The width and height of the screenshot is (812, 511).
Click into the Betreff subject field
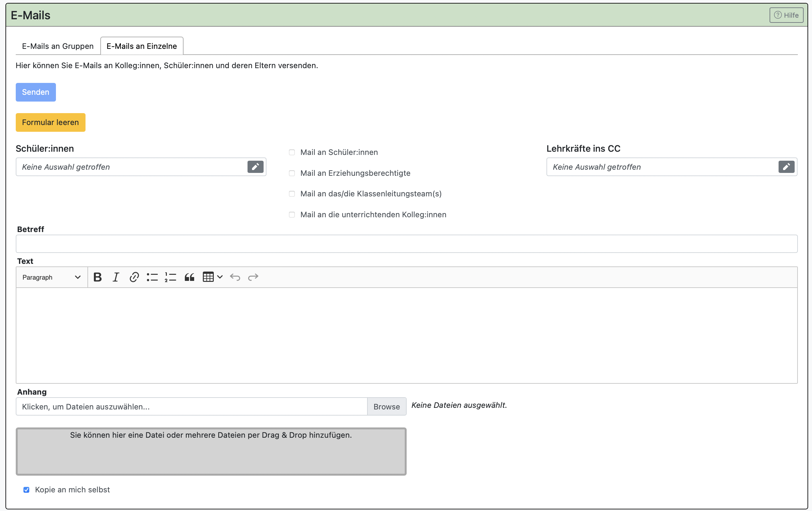(x=406, y=244)
